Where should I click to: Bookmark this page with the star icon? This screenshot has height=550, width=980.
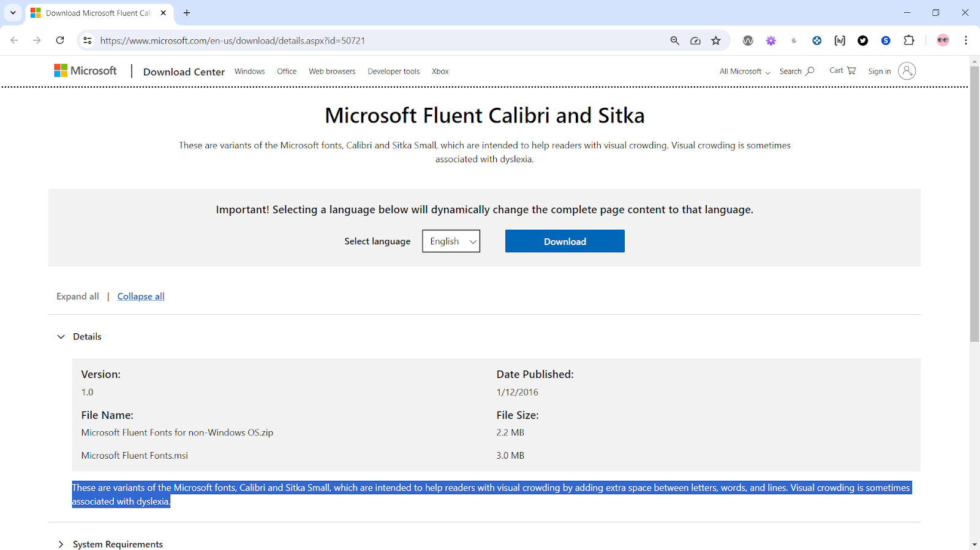pyautogui.click(x=716, y=40)
